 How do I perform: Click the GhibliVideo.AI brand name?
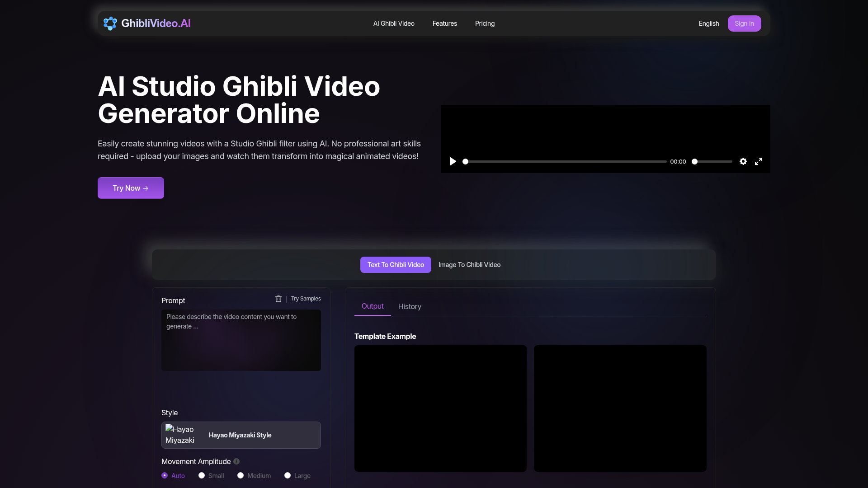pos(156,23)
